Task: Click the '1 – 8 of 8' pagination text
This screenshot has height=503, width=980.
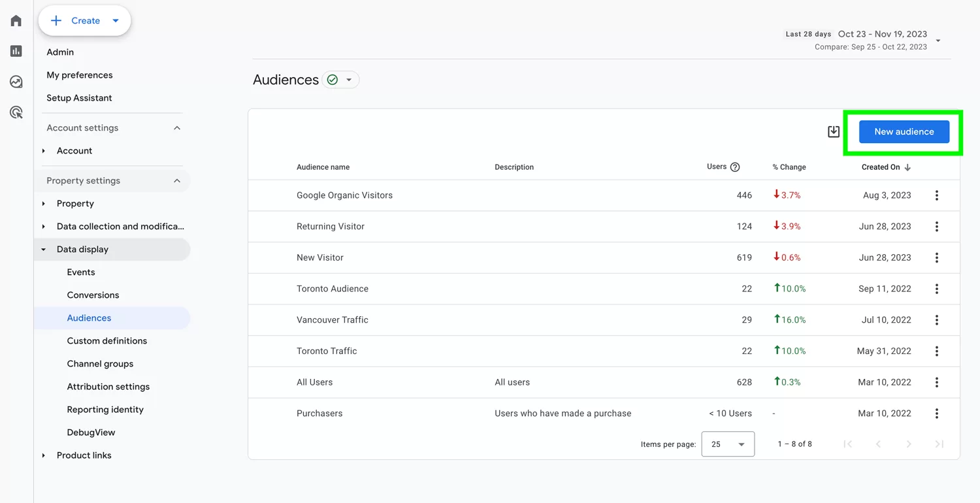Action: click(794, 444)
